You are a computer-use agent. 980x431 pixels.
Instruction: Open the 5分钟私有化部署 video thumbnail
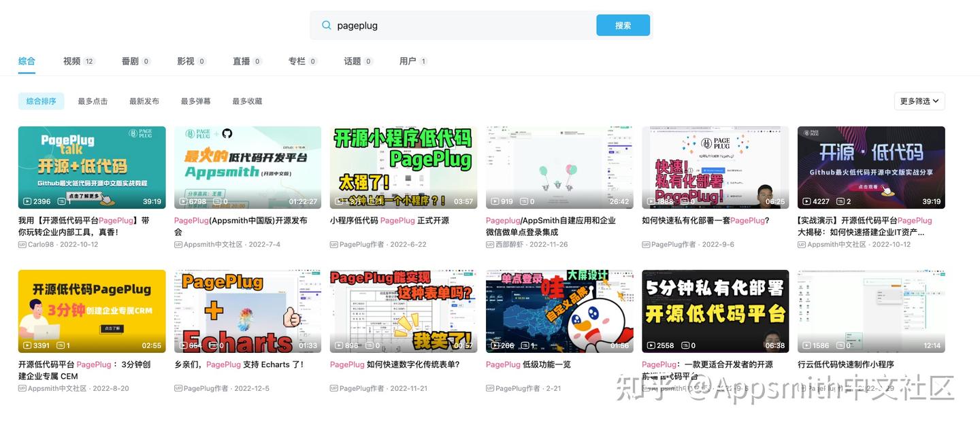[715, 311]
